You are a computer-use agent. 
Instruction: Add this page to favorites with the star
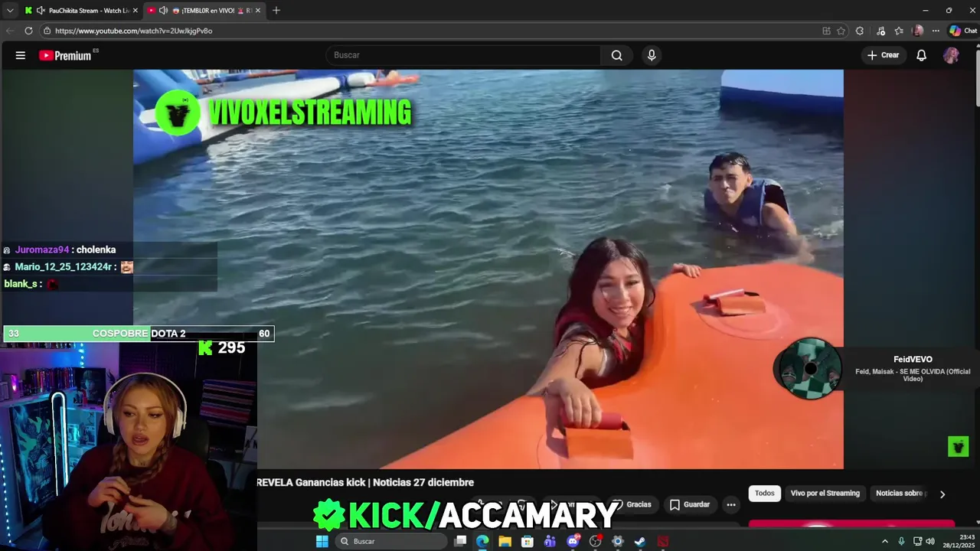point(841,31)
